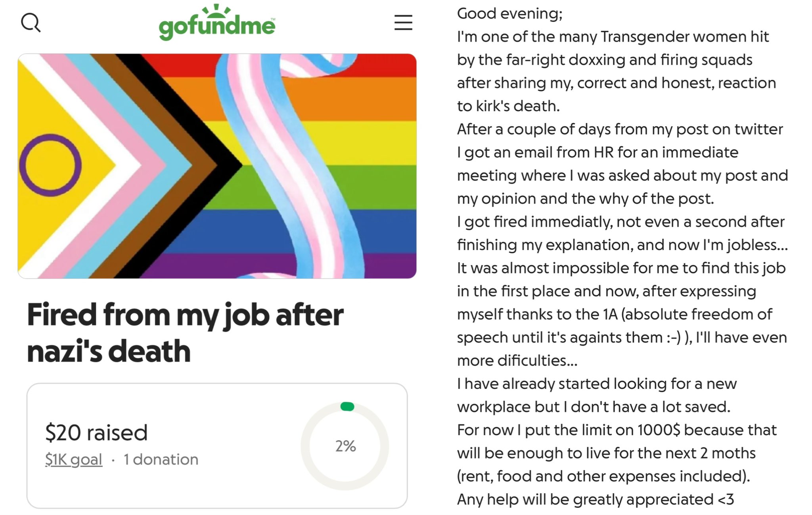Viewport: 812px width, 515px height.
Task: Open the $1K goal link
Action: [74, 459]
